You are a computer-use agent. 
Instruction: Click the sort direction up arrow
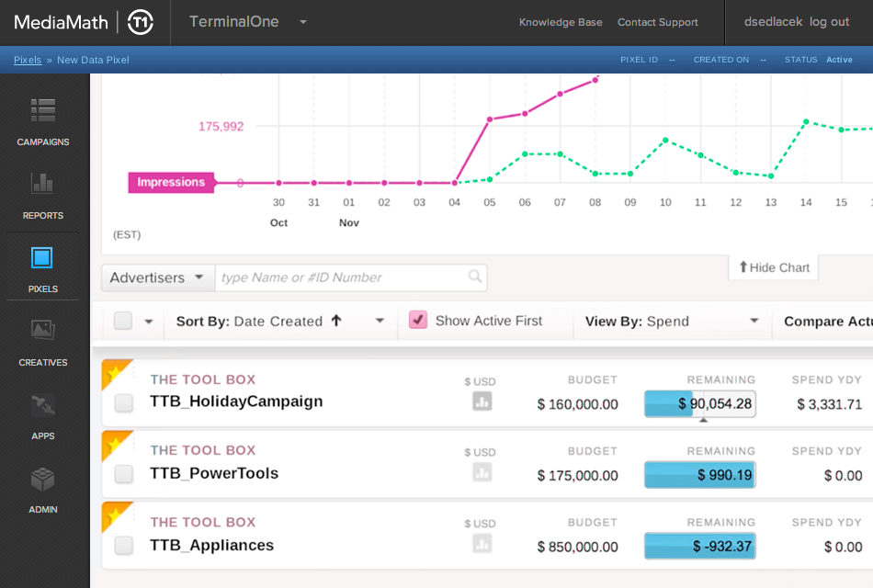point(336,320)
